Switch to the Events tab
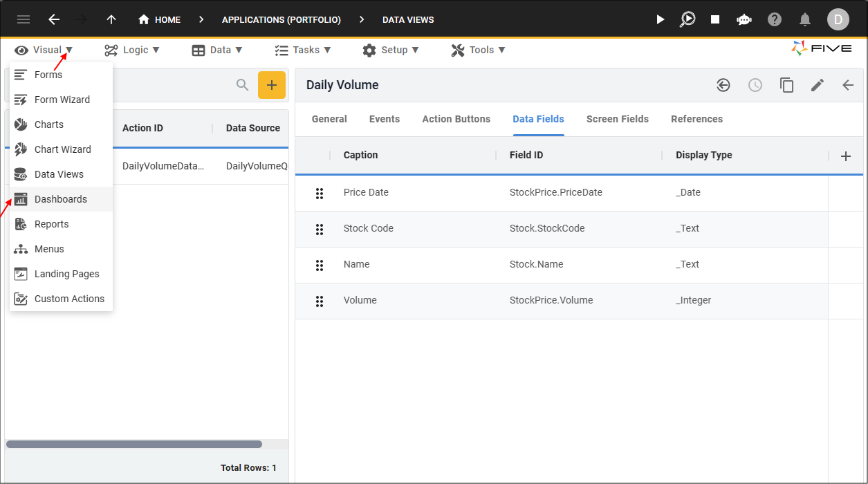Viewport: 868px width, 484px height. tap(385, 119)
